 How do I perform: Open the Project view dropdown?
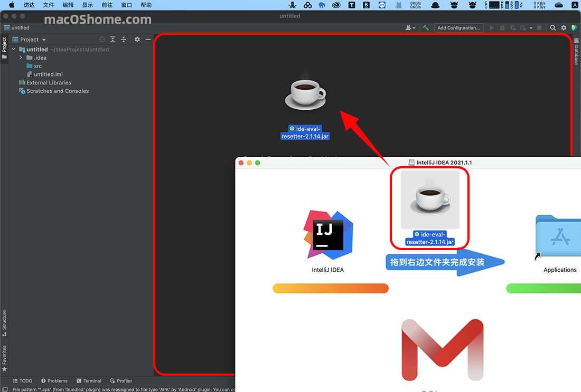click(x=29, y=40)
